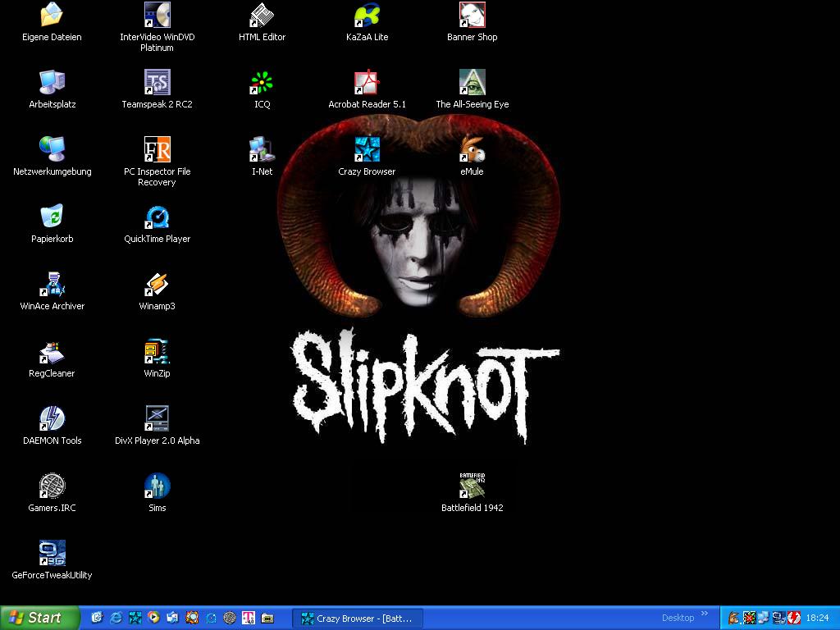
Task: Open The All-Seeing Eye shortcut
Action: (x=472, y=83)
